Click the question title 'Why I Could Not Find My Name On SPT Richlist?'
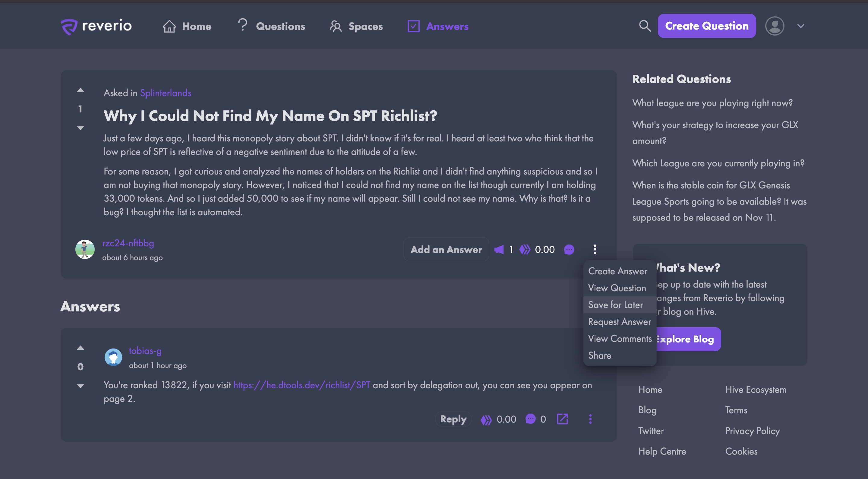The width and height of the screenshot is (868, 479). coord(270,116)
